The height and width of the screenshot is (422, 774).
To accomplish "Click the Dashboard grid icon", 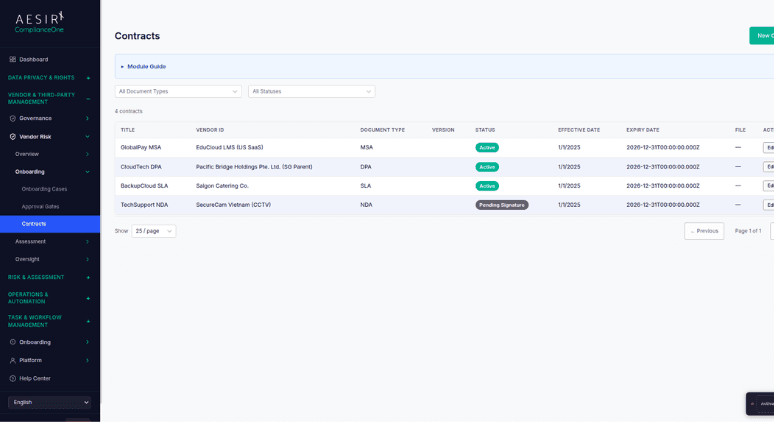I will click(x=13, y=59).
